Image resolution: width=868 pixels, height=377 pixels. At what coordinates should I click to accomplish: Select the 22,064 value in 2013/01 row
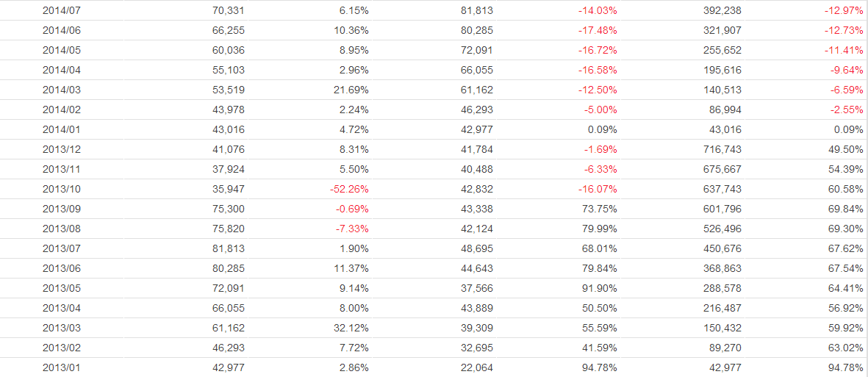point(477,367)
